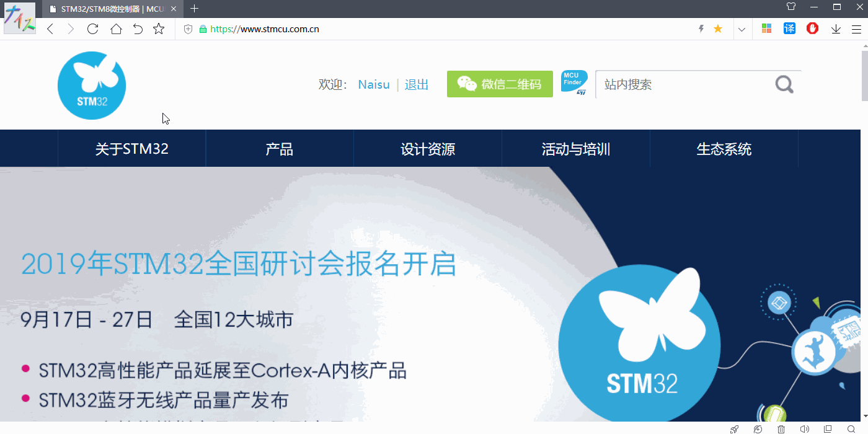This screenshot has height=434, width=868.
Task: Click the 站内搜索 search field
Action: click(x=682, y=84)
